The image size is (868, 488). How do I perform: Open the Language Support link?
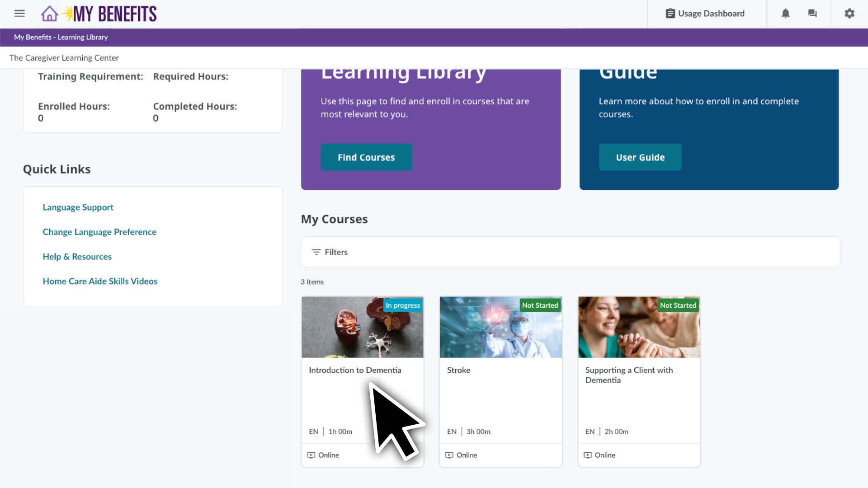pyautogui.click(x=78, y=207)
